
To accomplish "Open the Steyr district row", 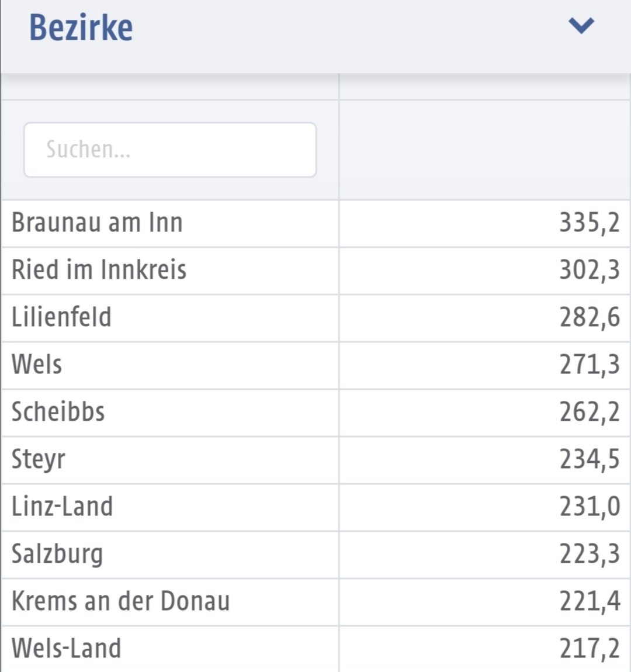I will tap(315, 460).
